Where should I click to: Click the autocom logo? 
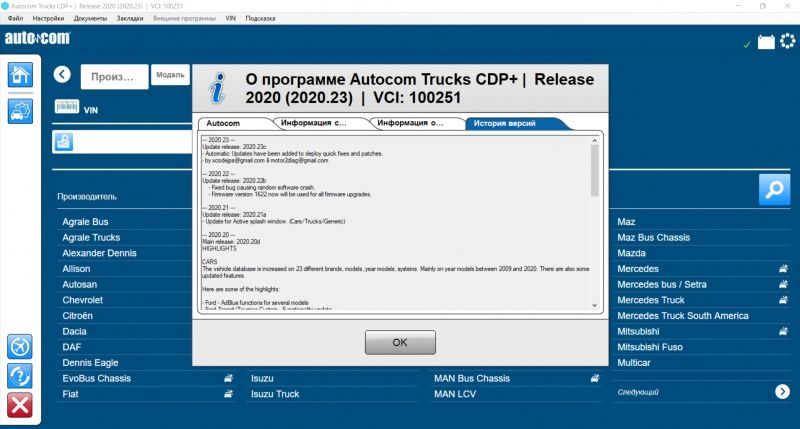(x=37, y=38)
